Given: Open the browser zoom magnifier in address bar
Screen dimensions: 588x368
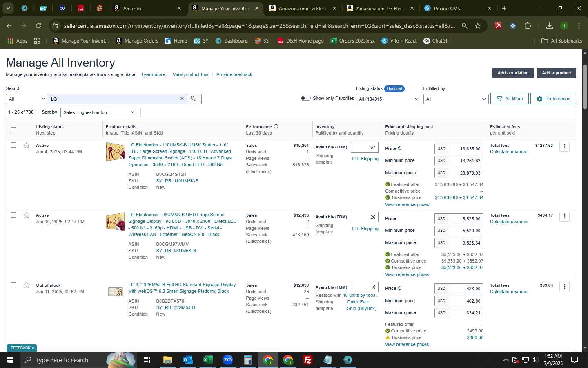Looking at the screenshot, I should click(x=465, y=26).
